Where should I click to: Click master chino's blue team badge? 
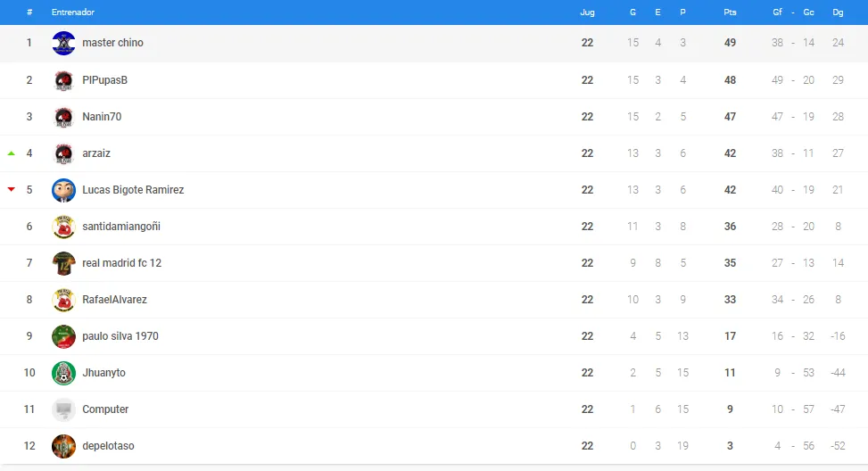[63, 43]
